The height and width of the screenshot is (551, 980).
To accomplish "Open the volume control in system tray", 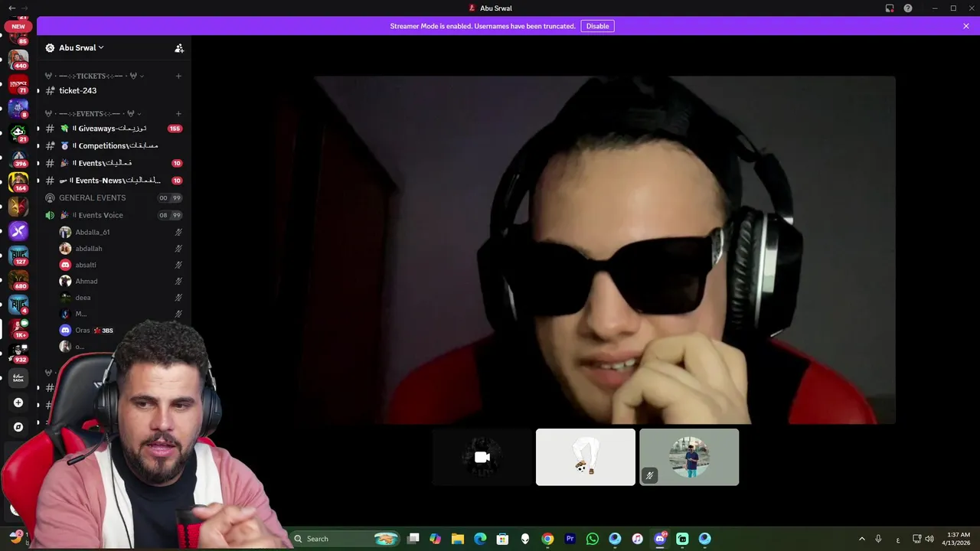I will [929, 539].
